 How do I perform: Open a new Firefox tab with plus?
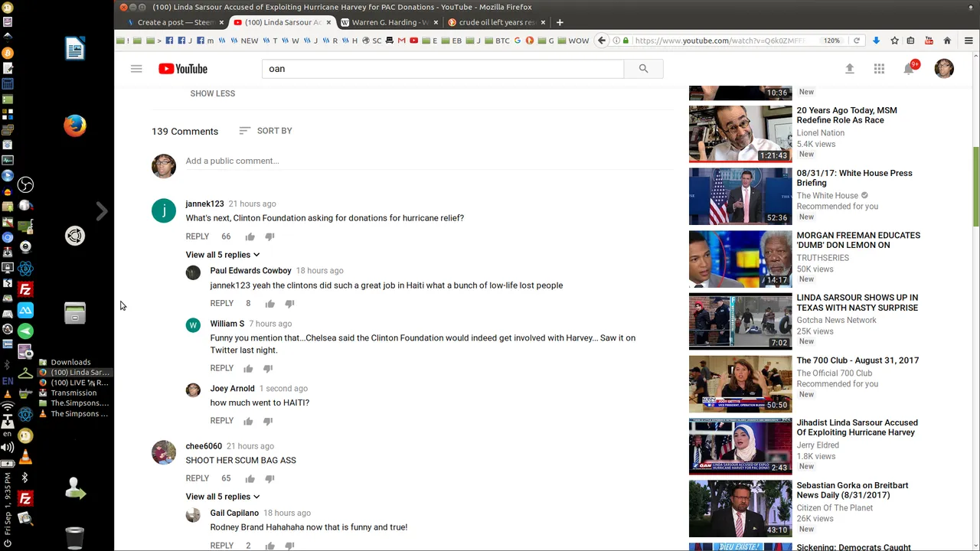[x=560, y=22]
